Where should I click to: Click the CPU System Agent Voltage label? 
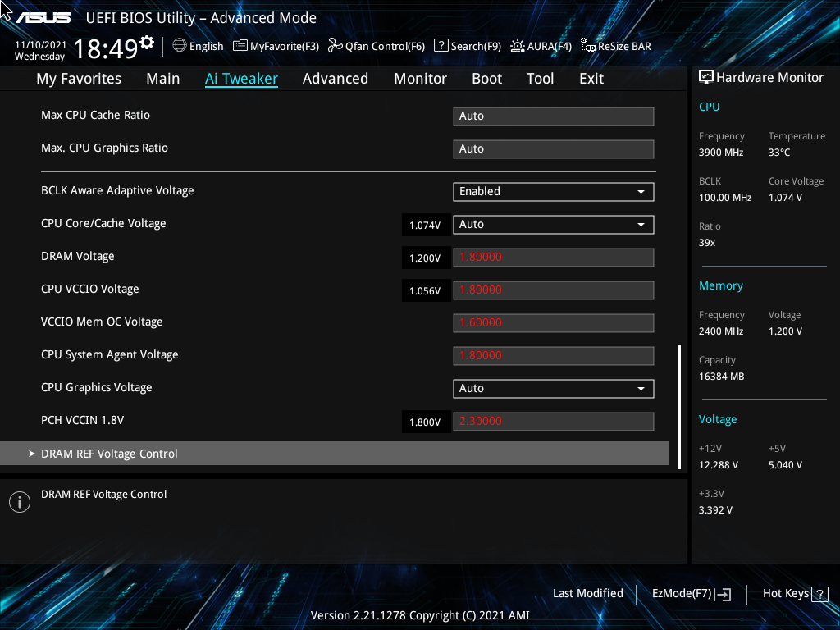pyautogui.click(x=109, y=354)
